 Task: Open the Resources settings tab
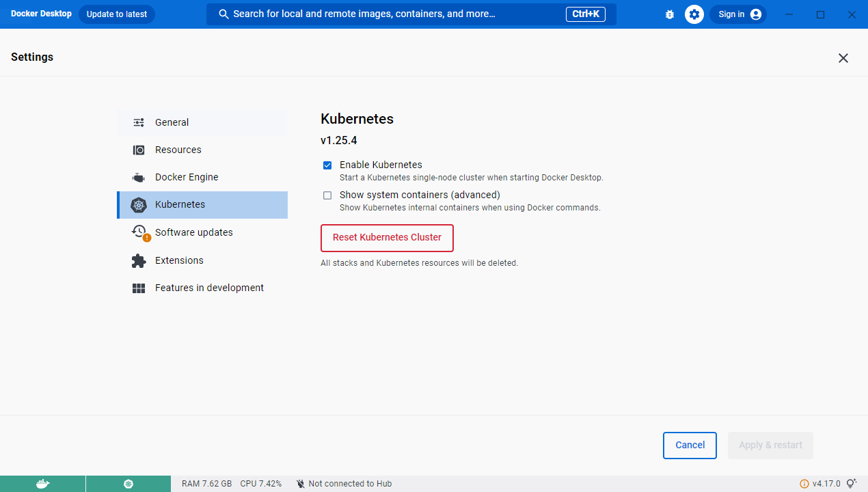pyautogui.click(x=202, y=150)
